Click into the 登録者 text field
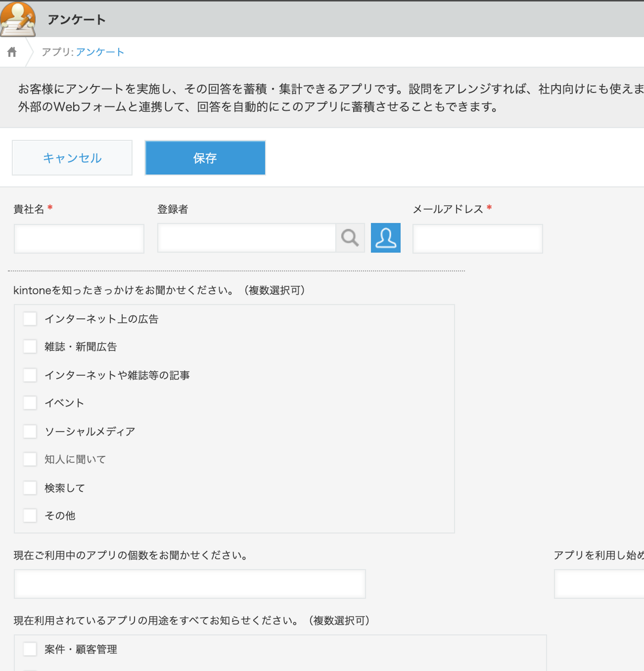Screen dimensions: 644x671 [246, 238]
